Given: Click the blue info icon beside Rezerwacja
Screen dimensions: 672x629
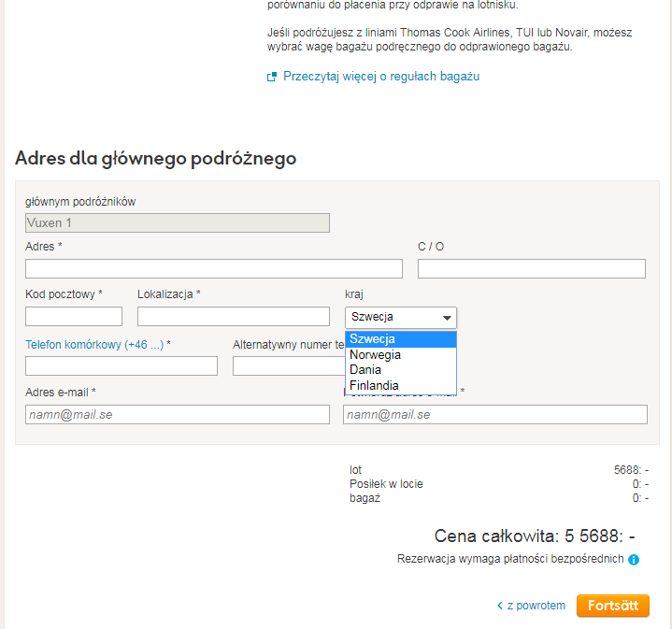Looking at the screenshot, I should [634, 560].
